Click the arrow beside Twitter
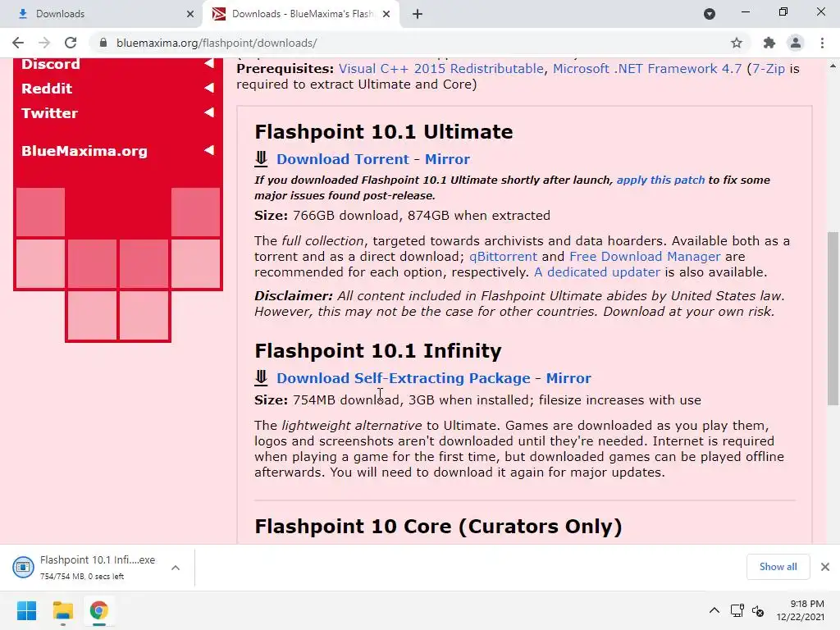This screenshot has height=630, width=840. point(209,112)
